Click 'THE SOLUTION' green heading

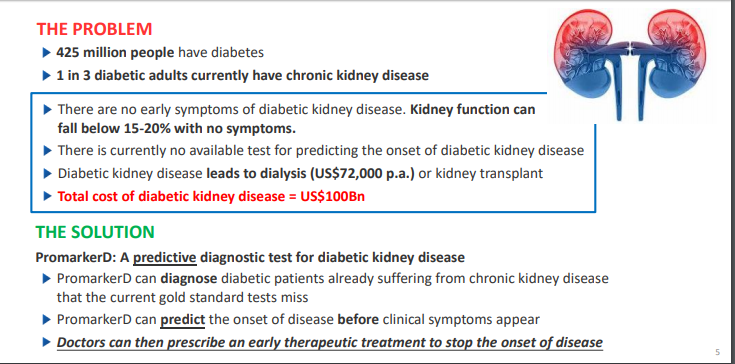click(95, 232)
